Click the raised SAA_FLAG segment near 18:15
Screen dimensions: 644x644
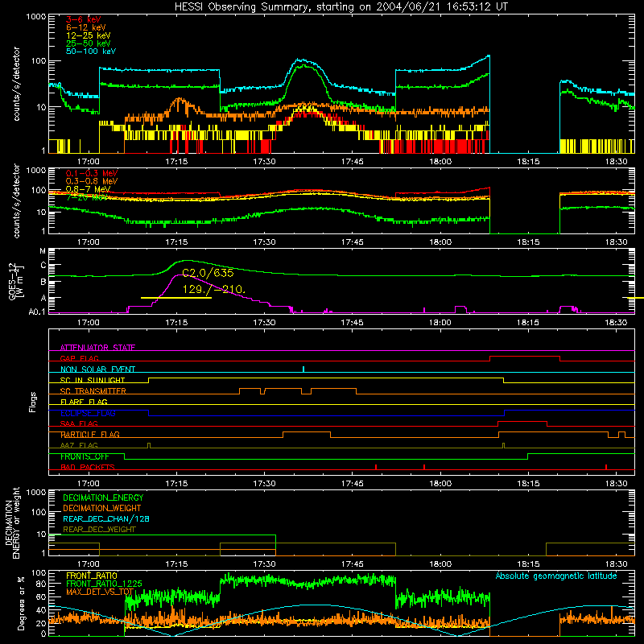(x=522, y=421)
